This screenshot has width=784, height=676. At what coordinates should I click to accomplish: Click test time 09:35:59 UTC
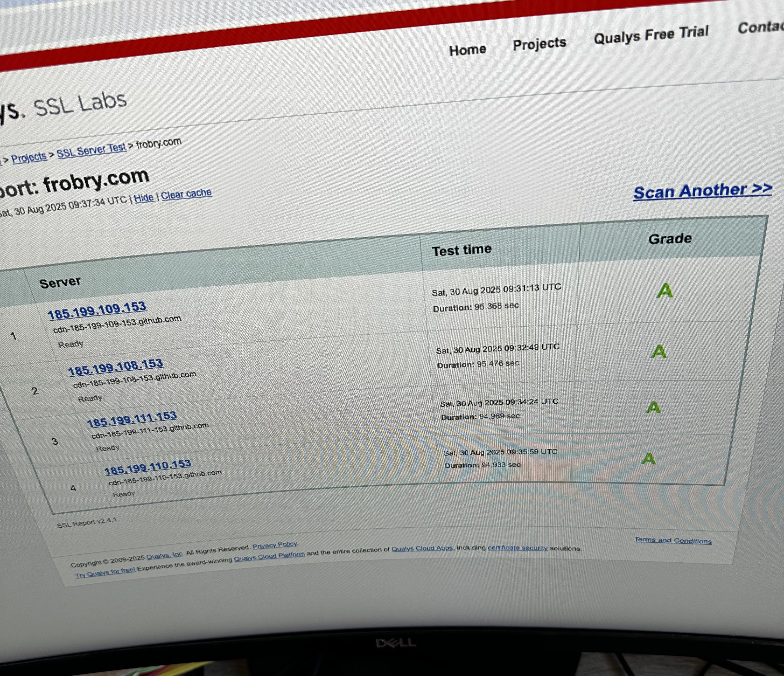pyautogui.click(x=500, y=452)
